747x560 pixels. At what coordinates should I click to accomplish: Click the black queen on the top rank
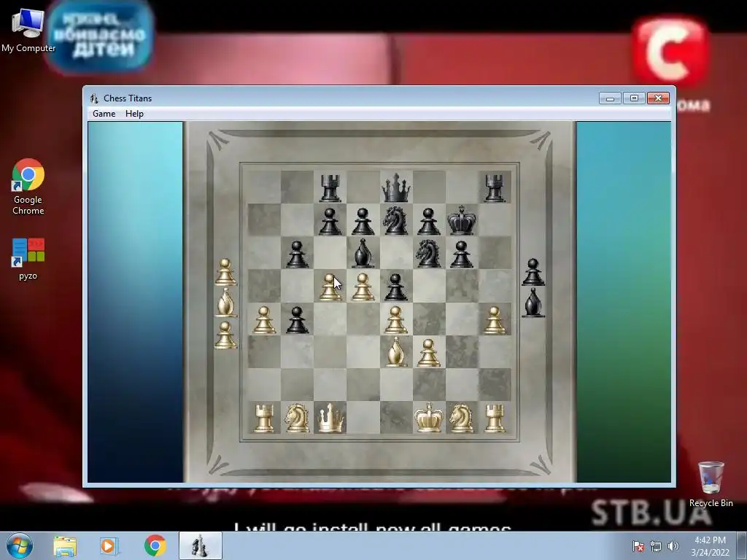[x=396, y=187]
